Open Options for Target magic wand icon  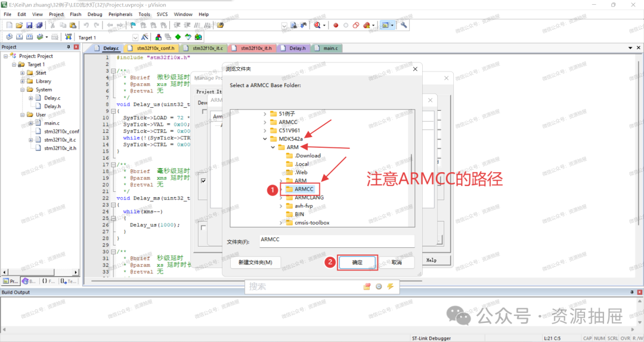144,37
